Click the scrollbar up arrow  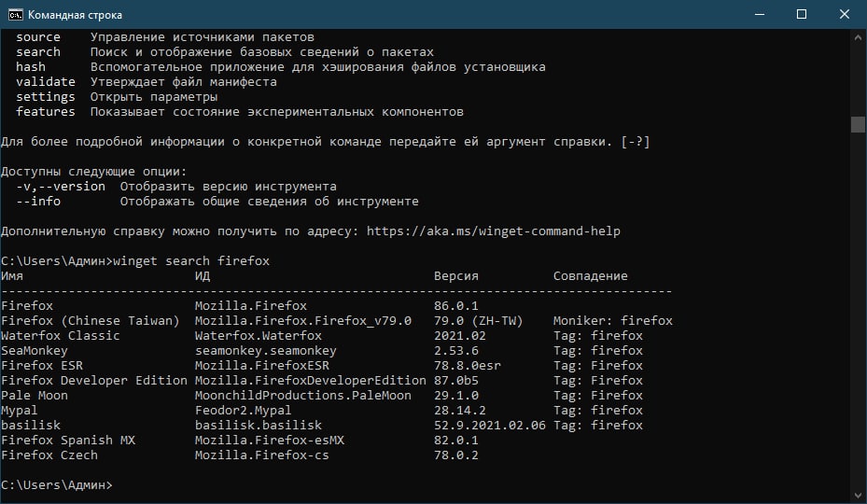858,37
